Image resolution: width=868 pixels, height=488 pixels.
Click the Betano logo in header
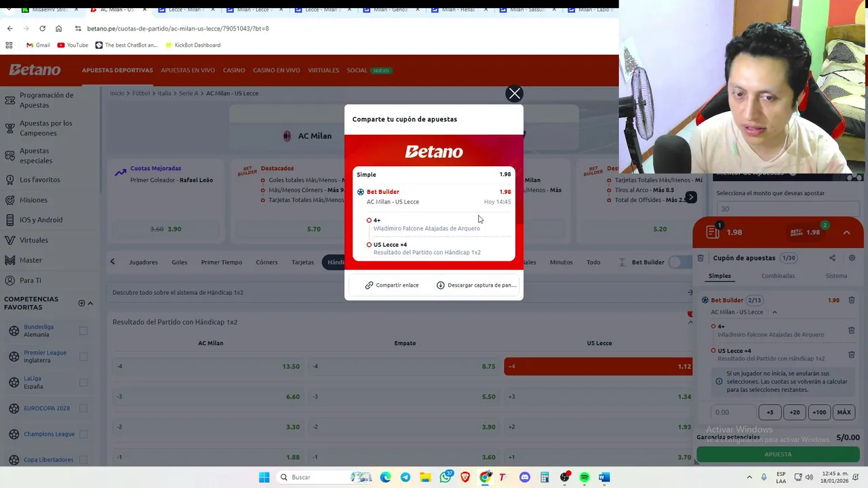pos(35,70)
